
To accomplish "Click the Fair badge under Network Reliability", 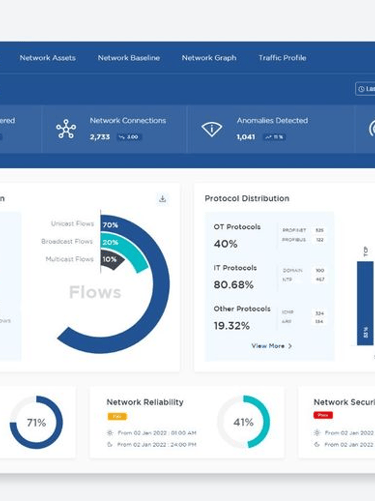I will (x=117, y=416).
